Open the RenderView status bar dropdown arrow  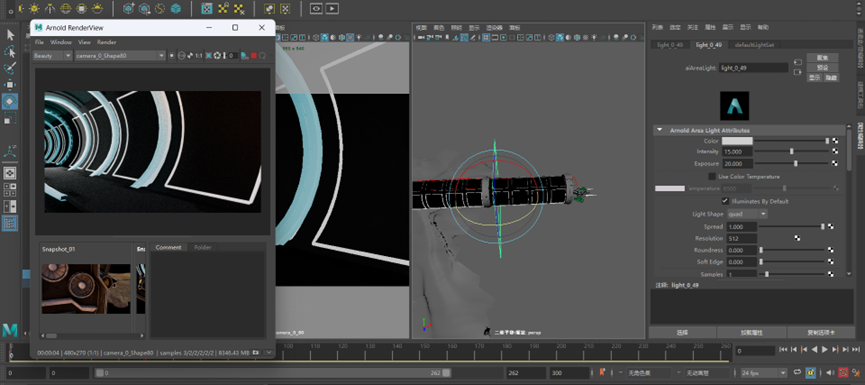coord(269,352)
